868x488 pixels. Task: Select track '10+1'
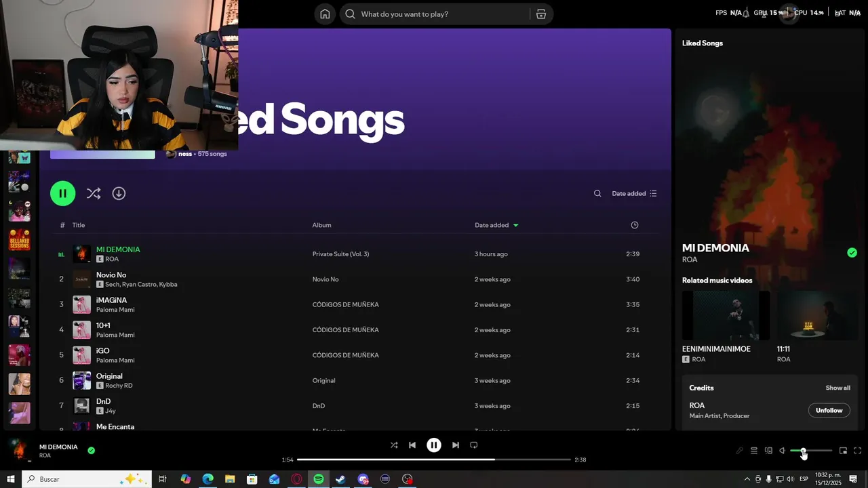(103, 325)
